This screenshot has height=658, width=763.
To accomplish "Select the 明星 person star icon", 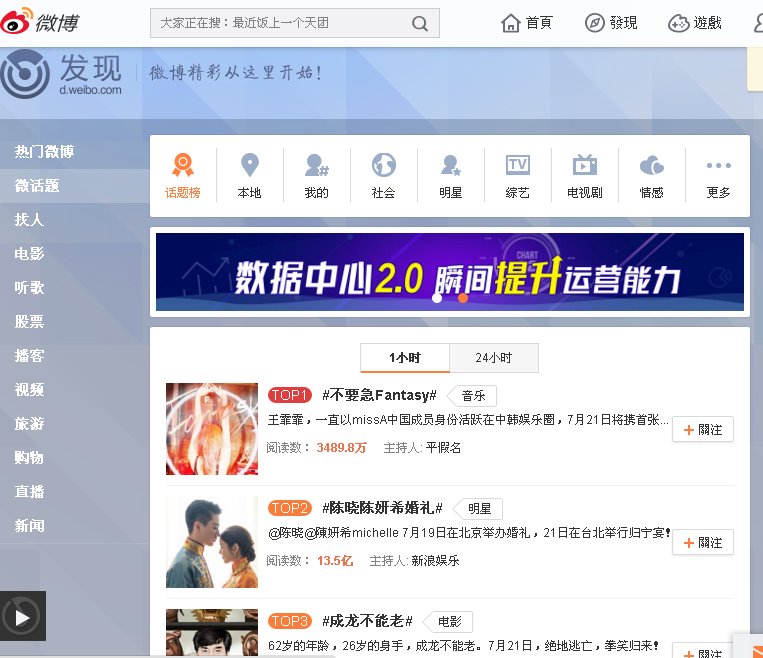I will coord(451,165).
